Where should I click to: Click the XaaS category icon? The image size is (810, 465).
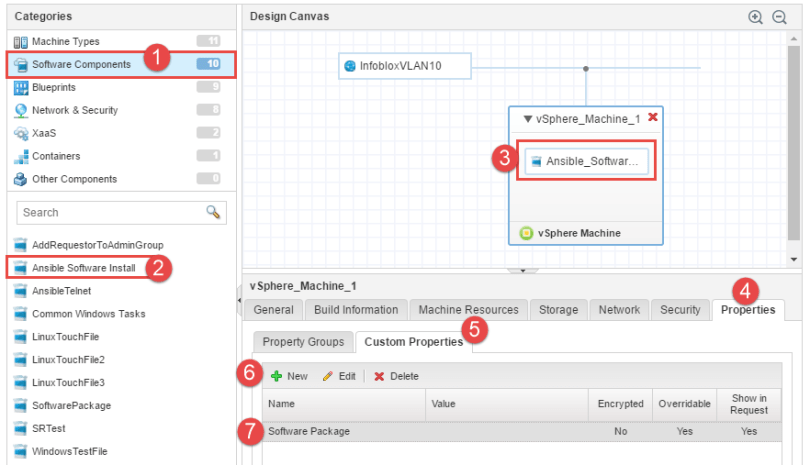(x=20, y=133)
